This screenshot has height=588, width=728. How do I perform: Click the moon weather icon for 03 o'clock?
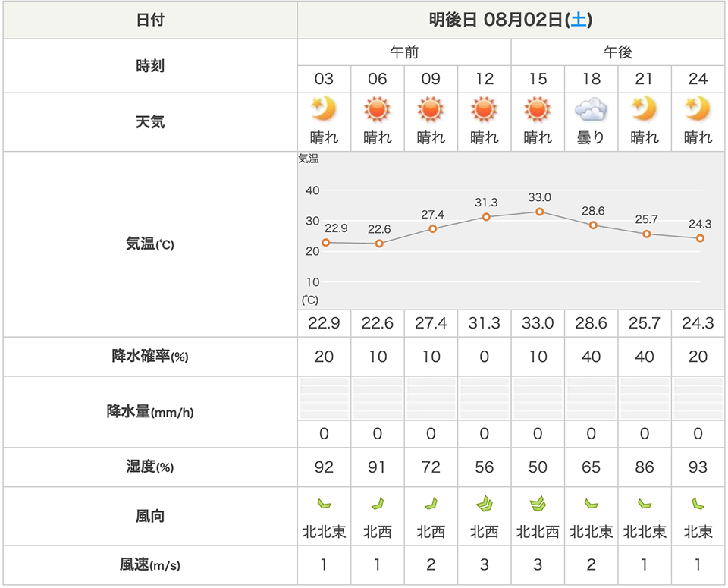(324, 111)
